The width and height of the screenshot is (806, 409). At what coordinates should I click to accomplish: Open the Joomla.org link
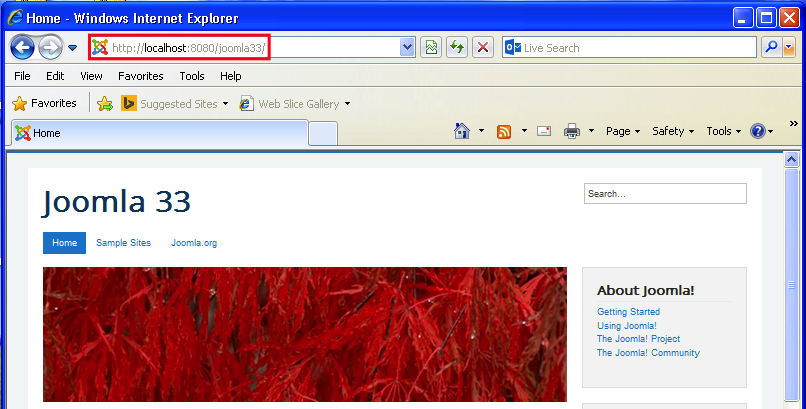click(194, 243)
